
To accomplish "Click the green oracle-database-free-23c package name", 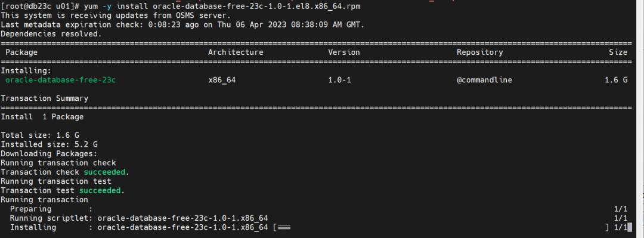I will 60,80.
